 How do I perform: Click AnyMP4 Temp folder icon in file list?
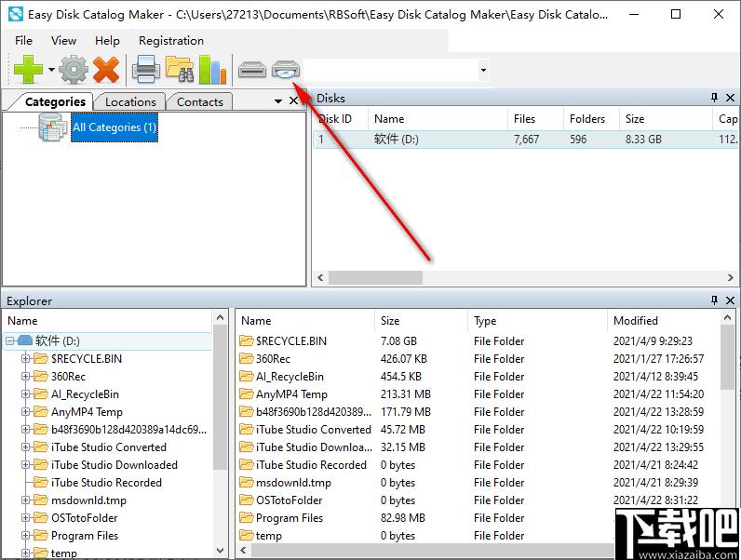246,394
